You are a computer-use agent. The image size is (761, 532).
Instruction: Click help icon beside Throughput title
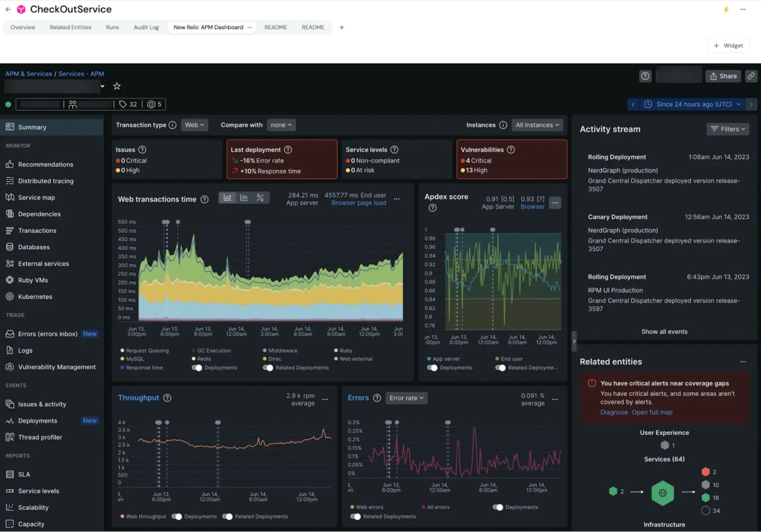(x=167, y=398)
